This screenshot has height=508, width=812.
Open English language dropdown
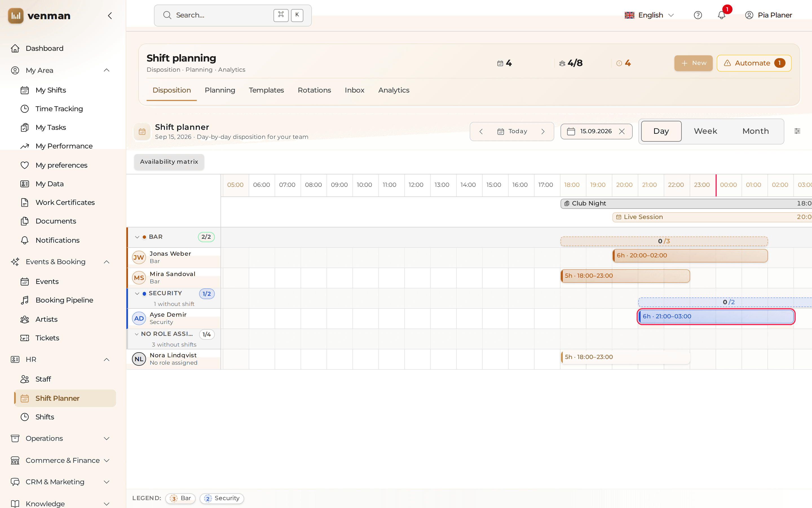[649, 15]
